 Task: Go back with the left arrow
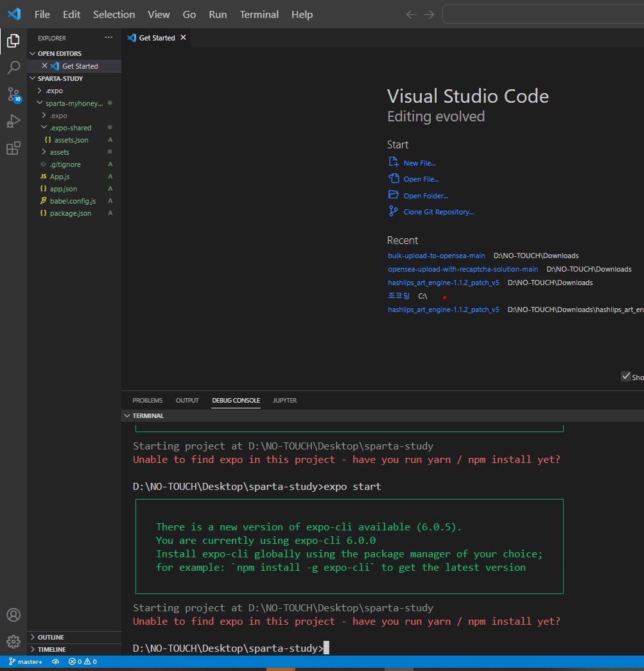pos(411,15)
